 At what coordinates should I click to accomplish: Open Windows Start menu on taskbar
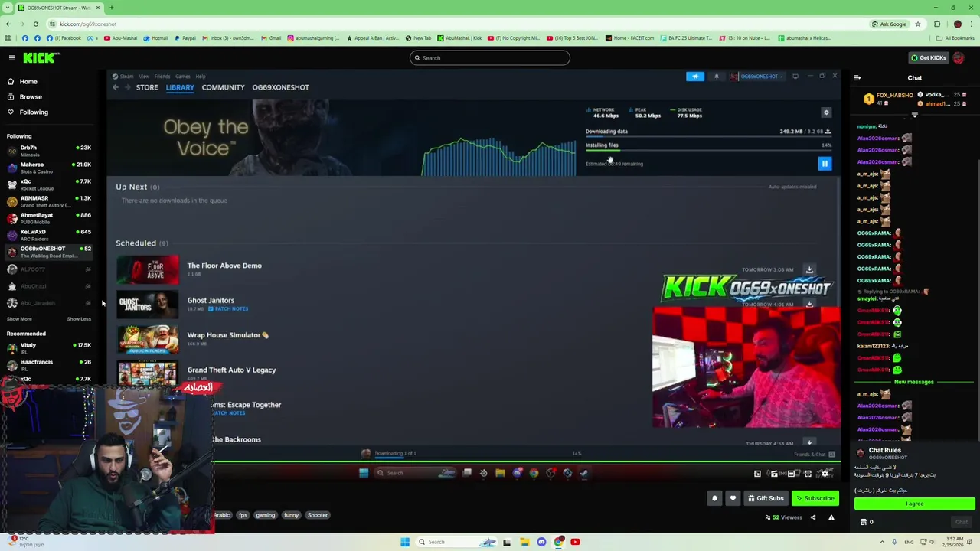[405, 542]
